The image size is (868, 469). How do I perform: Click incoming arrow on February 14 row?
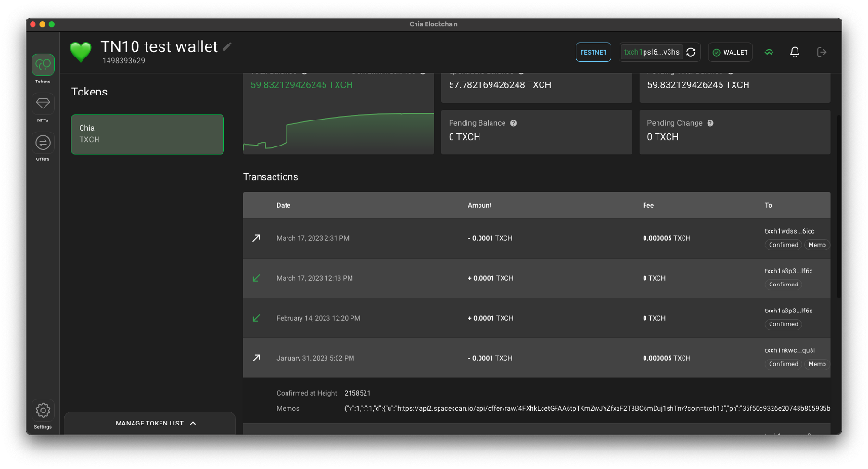click(256, 318)
